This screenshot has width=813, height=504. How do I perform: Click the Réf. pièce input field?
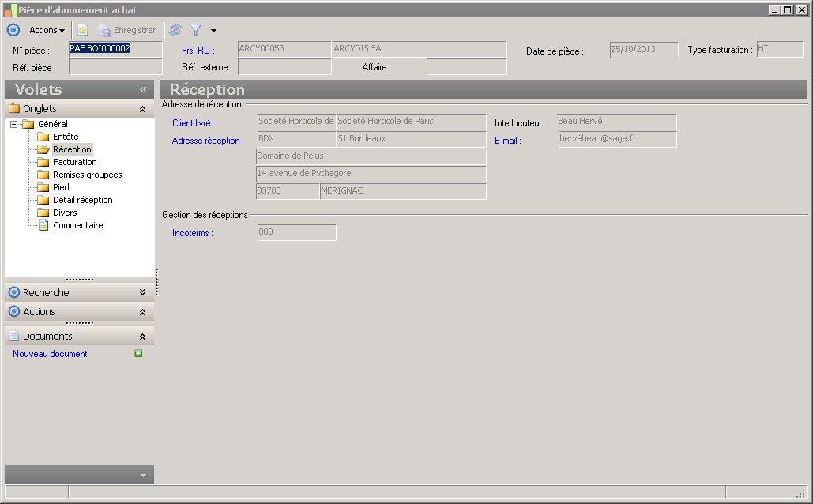(115, 67)
